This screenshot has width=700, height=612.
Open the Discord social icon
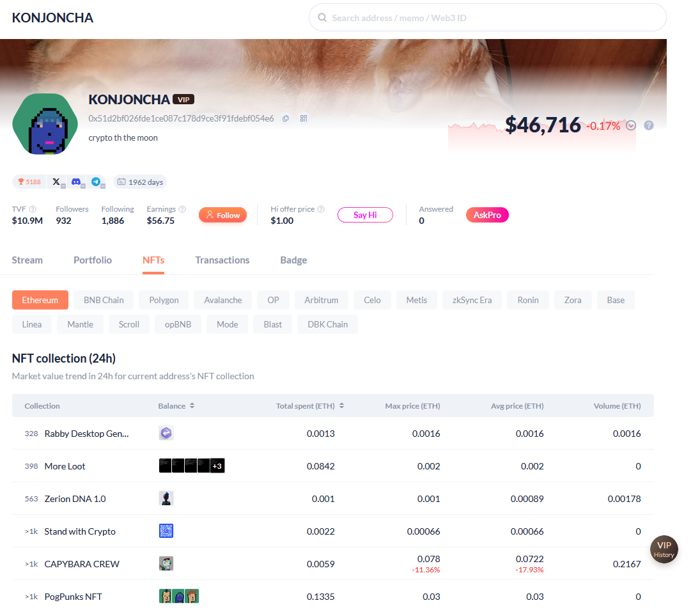[x=76, y=182]
